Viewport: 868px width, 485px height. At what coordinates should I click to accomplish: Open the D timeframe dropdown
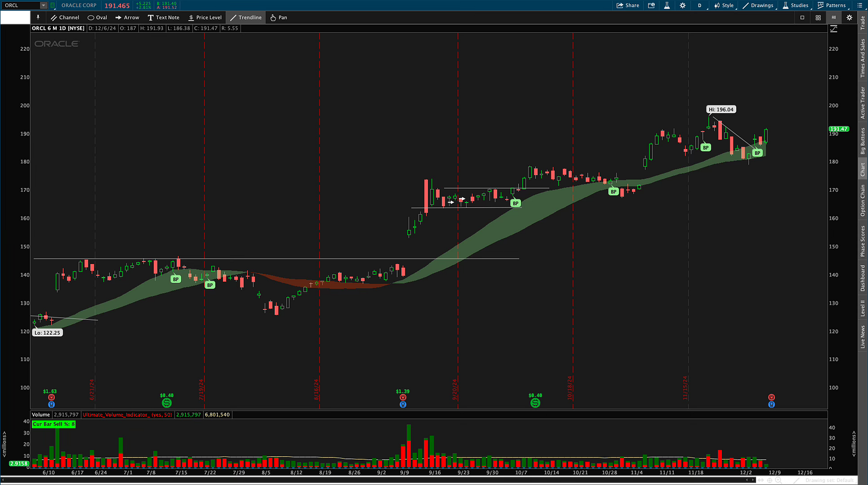(x=700, y=5)
